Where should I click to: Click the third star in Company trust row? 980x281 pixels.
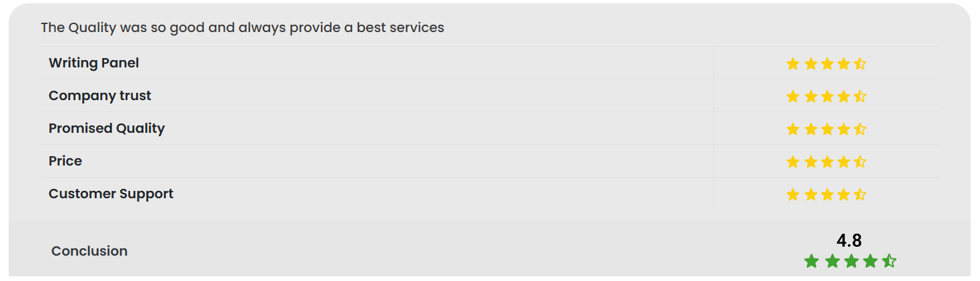[827, 96]
